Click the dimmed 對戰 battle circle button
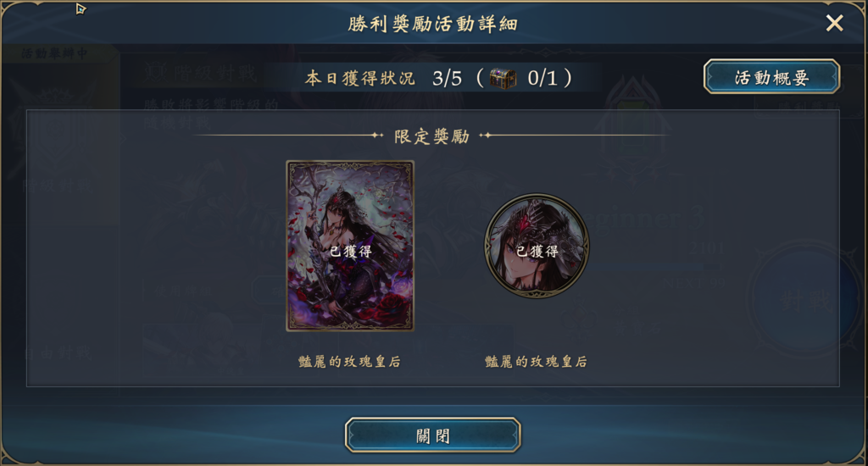Image resolution: width=868 pixels, height=466 pixels. [x=805, y=301]
